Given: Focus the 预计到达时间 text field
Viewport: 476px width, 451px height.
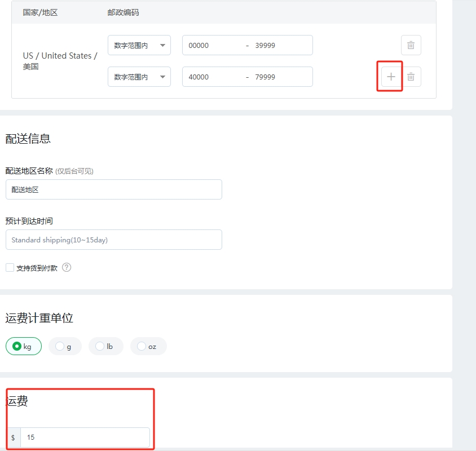Looking at the screenshot, I should click(113, 240).
